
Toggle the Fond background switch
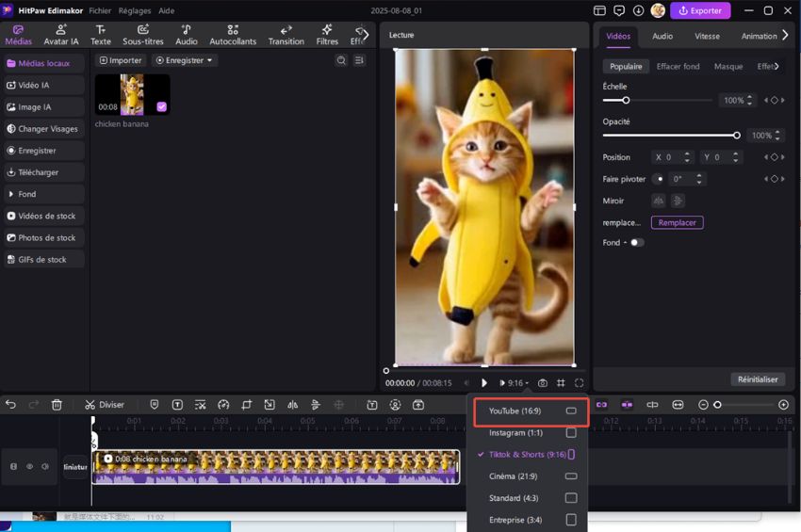click(636, 243)
